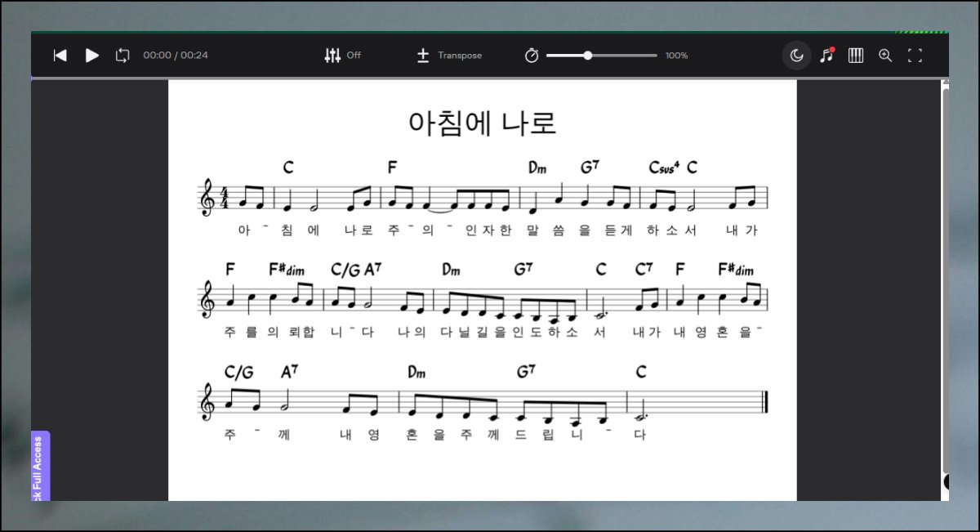Screen dimensions: 980x532
Task: Click the Transpose plus-minus icon
Action: click(423, 56)
